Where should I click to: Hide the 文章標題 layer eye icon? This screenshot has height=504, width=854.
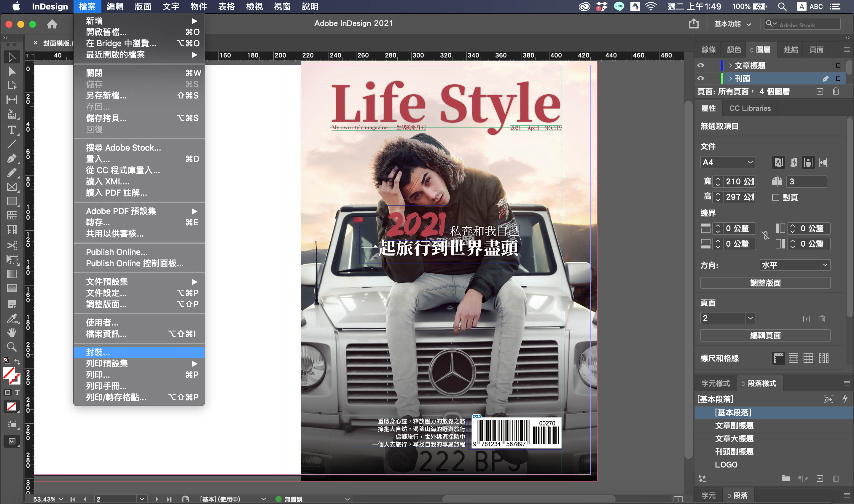tap(700, 66)
